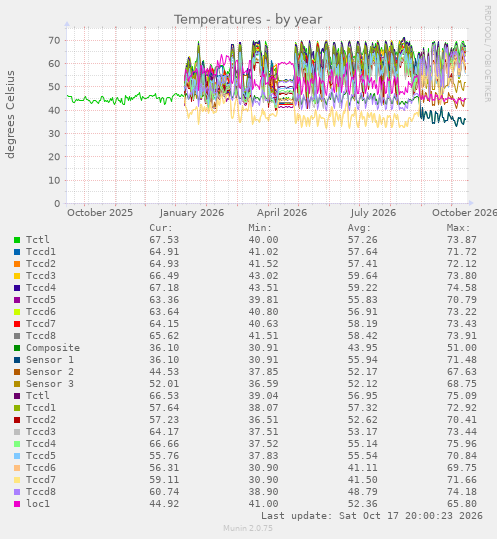This screenshot has width=497, height=539.
Task: Click the Tccd6 average value 41.11
Action: 362,468
